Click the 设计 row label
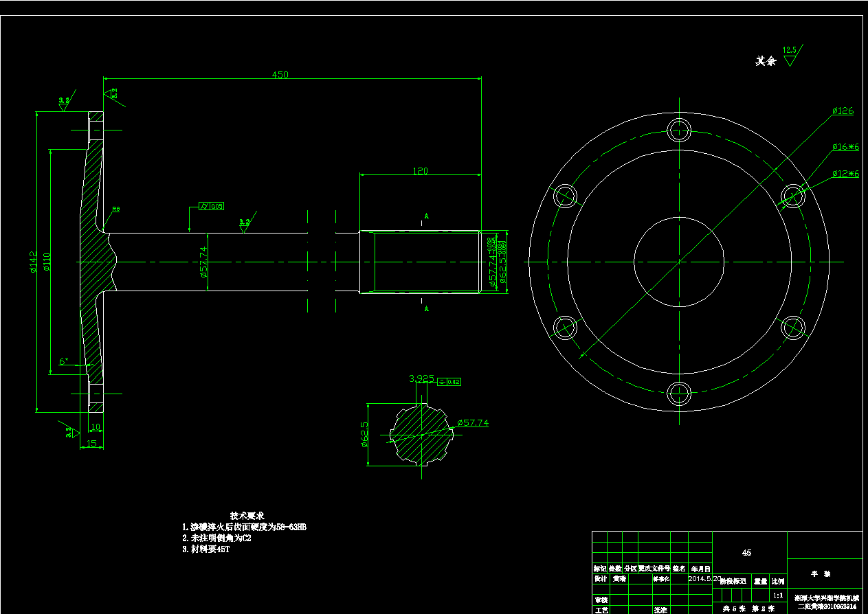The height and width of the screenshot is (614, 868). pos(600,579)
